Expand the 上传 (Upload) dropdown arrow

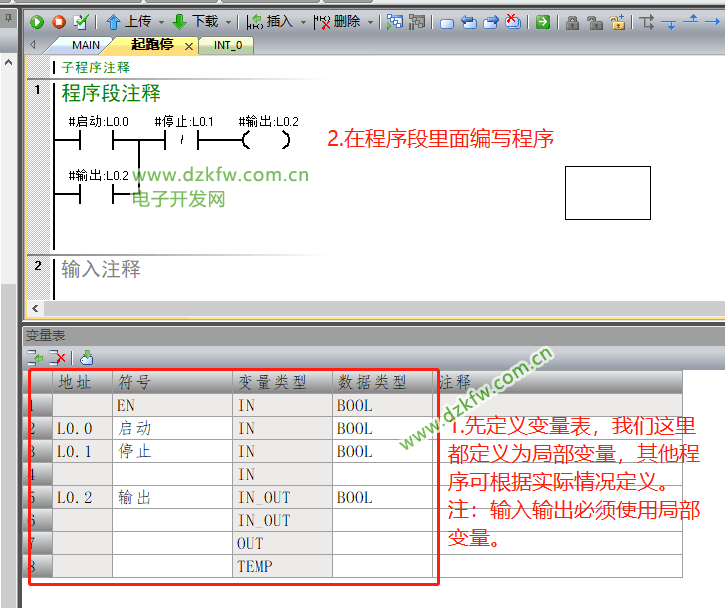tap(160, 22)
